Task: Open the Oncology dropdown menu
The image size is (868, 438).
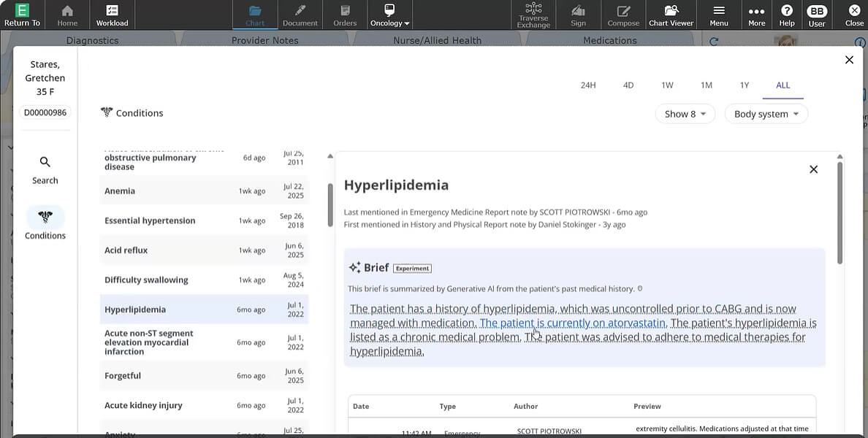Action: (x=389, y=15)
